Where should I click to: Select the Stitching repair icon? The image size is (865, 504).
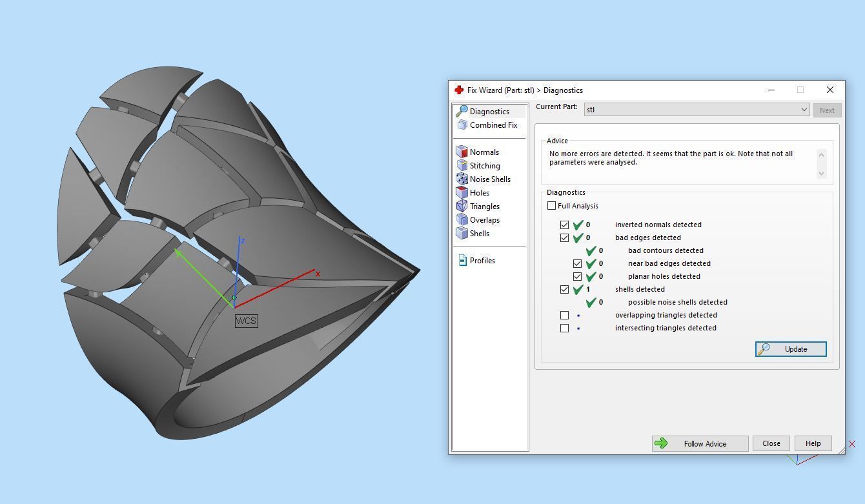pos(462,166)
